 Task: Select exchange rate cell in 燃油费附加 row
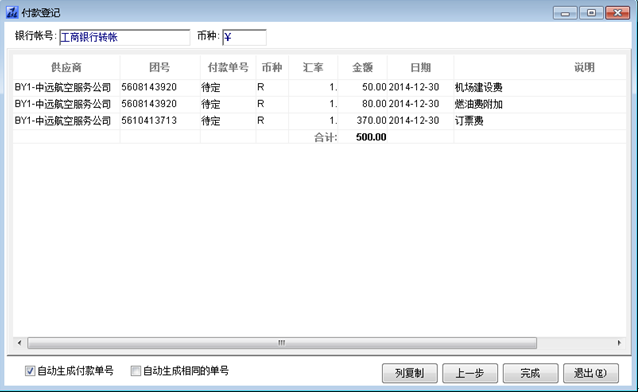pos(313,104)
